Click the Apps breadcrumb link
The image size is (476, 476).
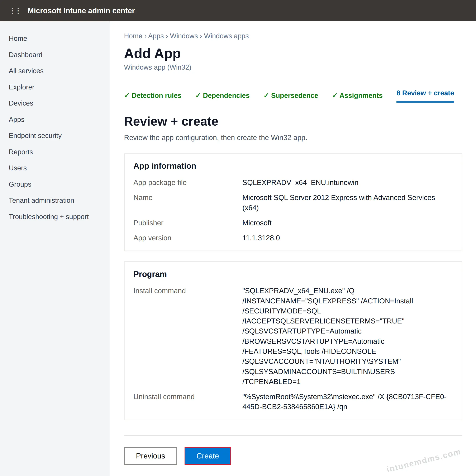(x=156, y=36)
